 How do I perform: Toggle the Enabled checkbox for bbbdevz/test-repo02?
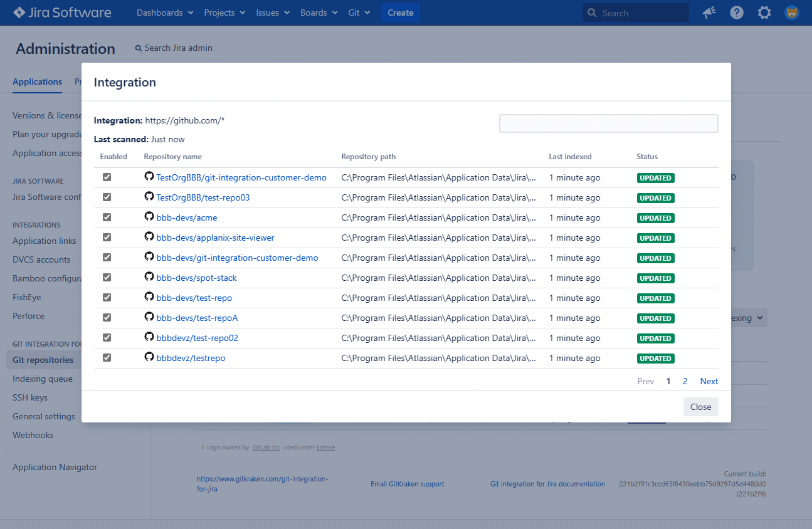coord(107,338)
